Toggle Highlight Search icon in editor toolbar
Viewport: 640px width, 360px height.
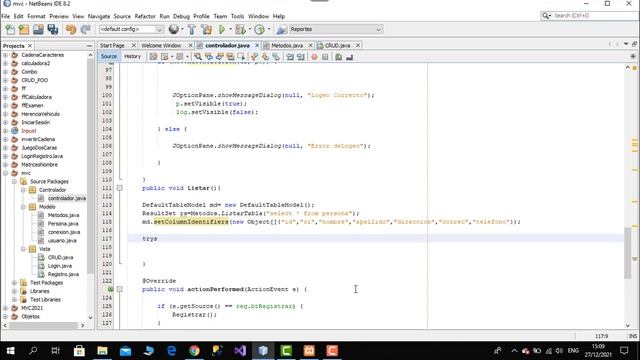(230, 57)
